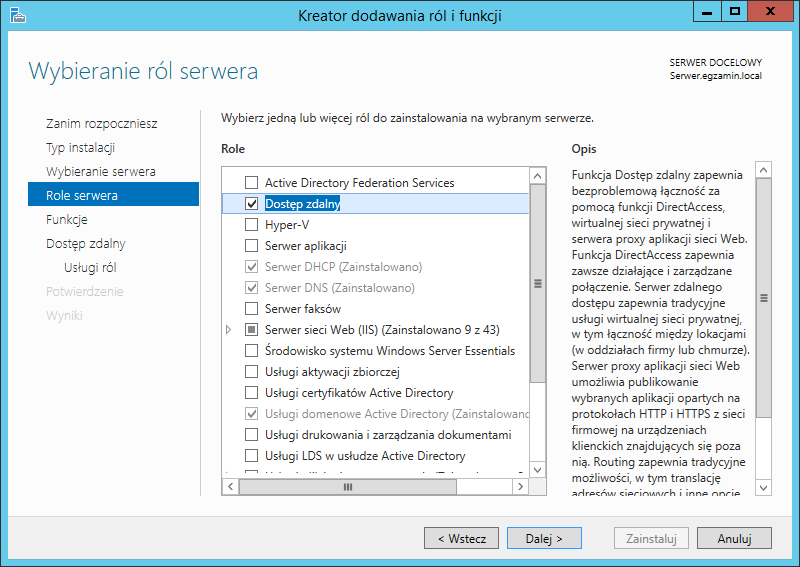Close the Kreator dodawania ról window
The image size is (800, 567).
click(770, 11)
